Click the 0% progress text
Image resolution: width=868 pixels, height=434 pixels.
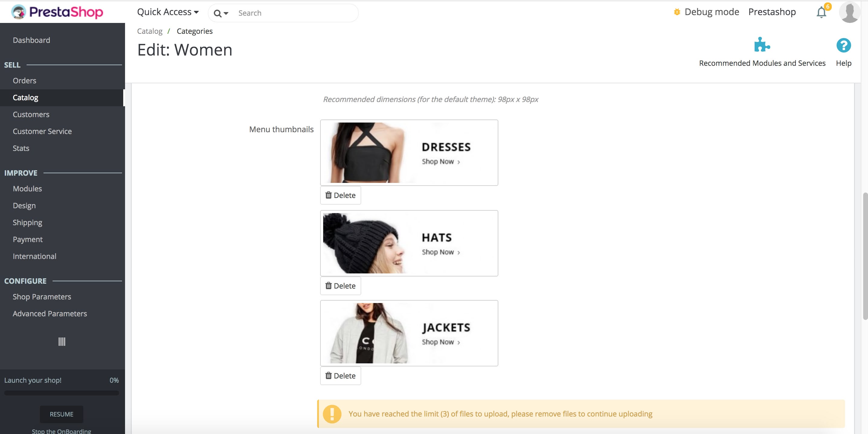(x=114, y=380)
